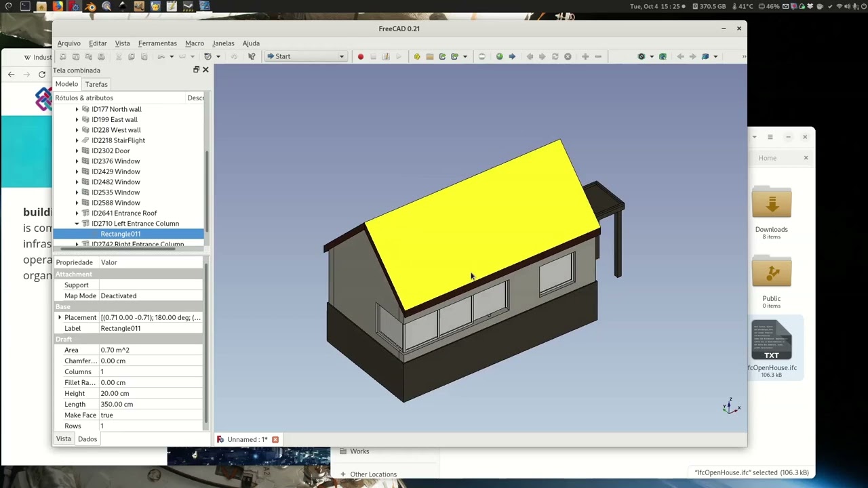Open the terminal from the top panel
This screenshot has width=868, height=488.
coord(25,6)
